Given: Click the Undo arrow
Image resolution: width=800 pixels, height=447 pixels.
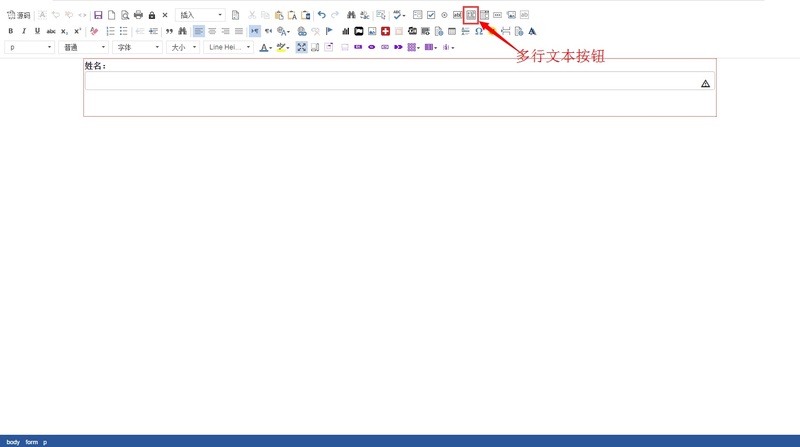Looking at the screenshot, I should [321, 15].
